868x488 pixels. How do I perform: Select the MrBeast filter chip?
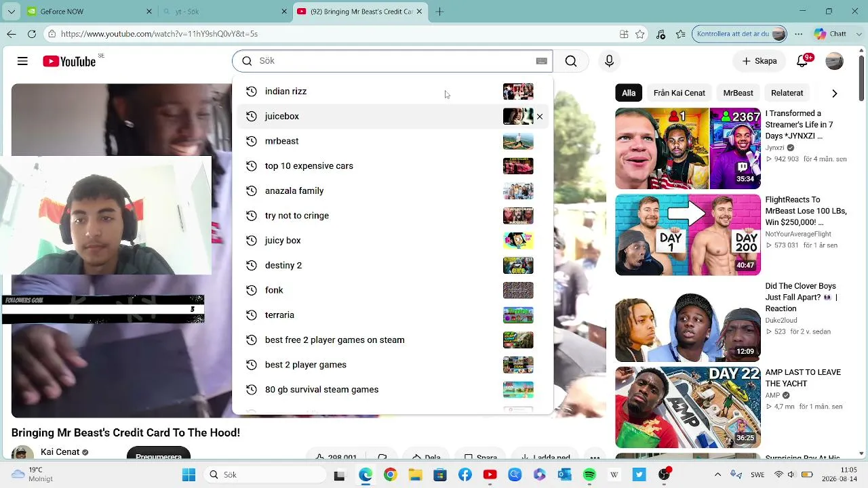(x=738, y=93)
